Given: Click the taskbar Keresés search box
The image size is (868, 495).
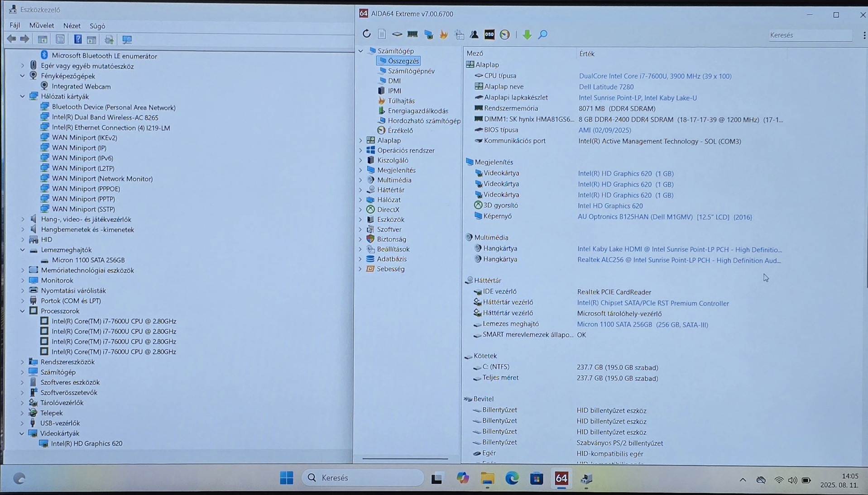Looking at the screenshot, I should pos(363,478).
